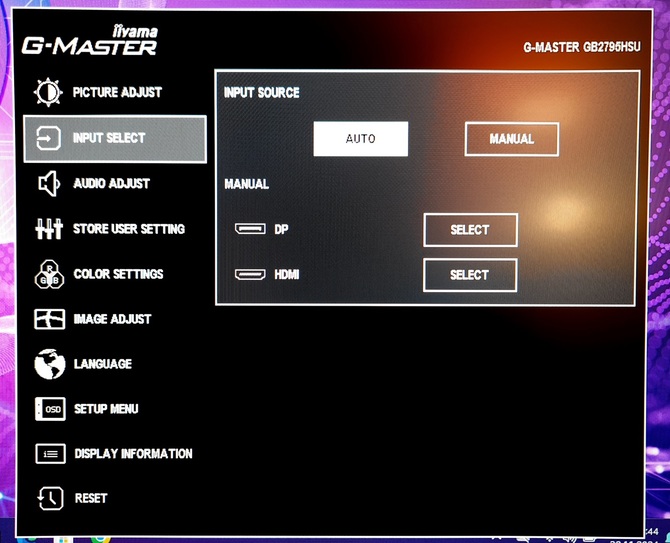Click the HDMI connector icon
This screenshot has height=543, width=670.
click(250, 274)
